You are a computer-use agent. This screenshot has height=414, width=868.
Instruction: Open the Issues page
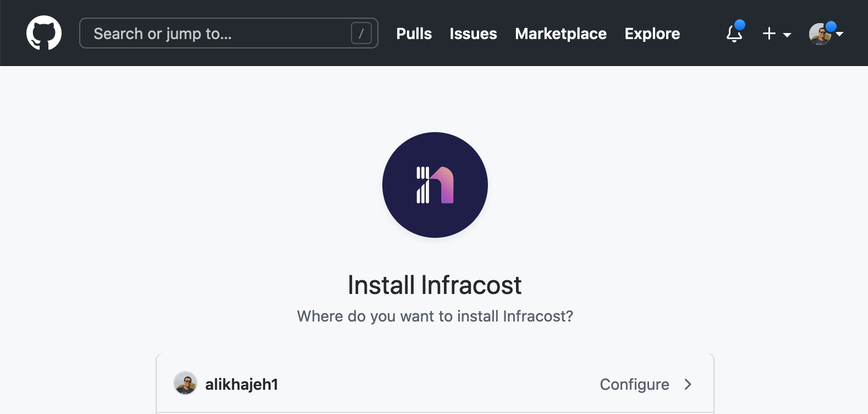point(473,34)
